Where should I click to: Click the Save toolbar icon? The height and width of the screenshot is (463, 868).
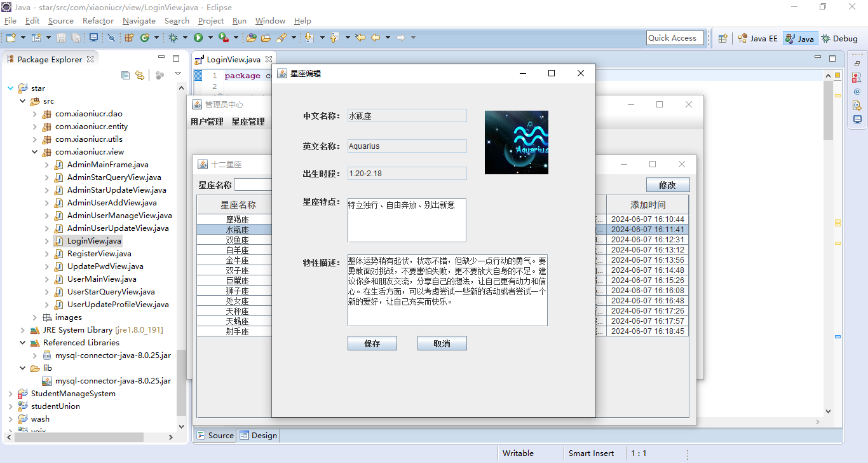(x=61, y=38)
